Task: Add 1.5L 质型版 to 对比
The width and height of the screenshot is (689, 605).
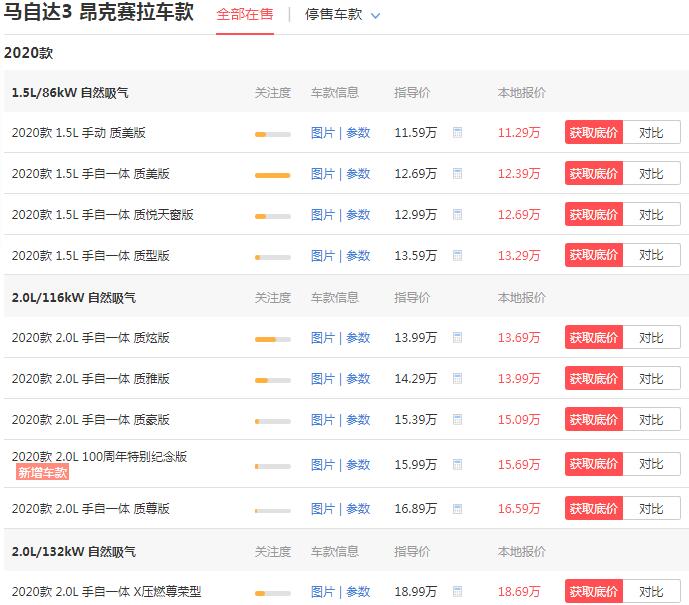Action: pyautogui.click(x=652, y=255)
